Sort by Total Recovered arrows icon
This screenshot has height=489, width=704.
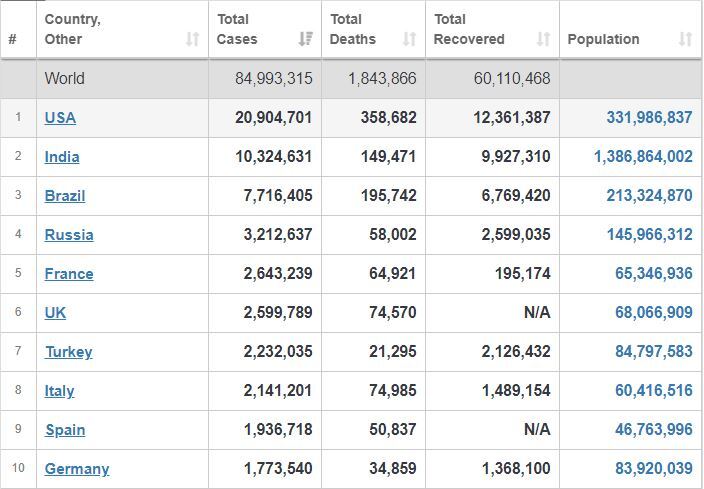(x=544, y=39)
